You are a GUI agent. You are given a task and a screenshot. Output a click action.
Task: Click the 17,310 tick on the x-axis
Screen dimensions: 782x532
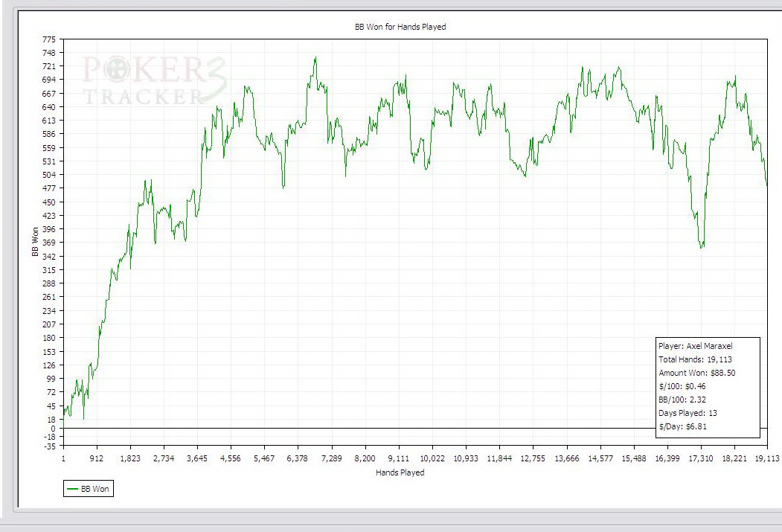click(701, 459)
